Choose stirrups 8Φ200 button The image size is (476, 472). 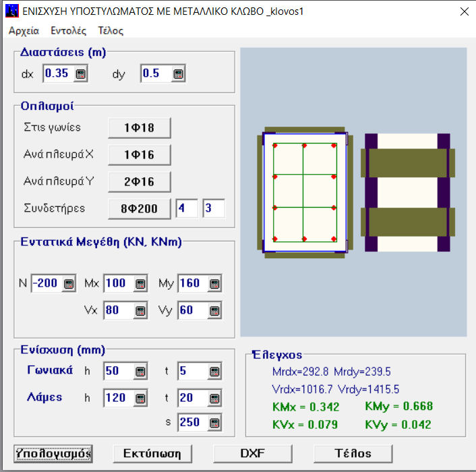[x=140, y=208]
